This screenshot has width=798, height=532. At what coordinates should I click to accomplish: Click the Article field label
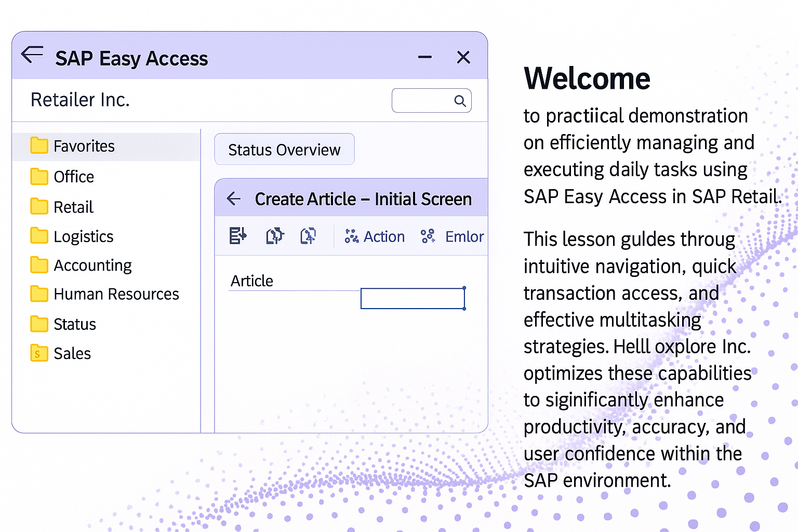pos(252,281)
